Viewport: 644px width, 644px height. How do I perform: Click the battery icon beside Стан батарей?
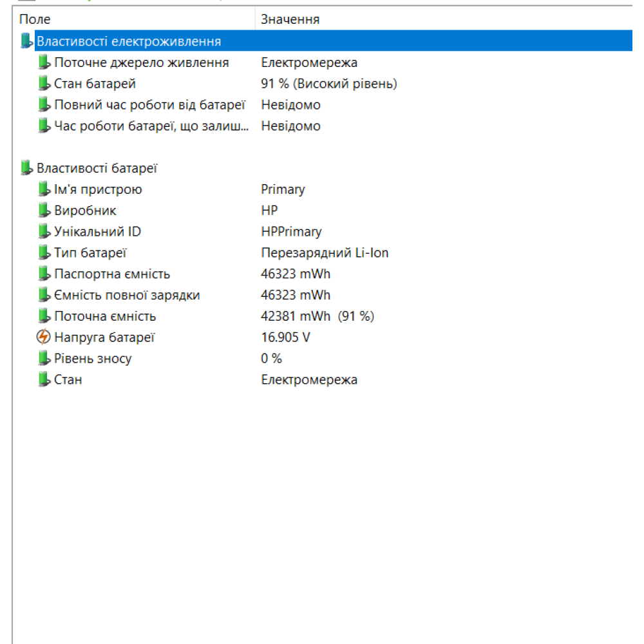coord(44,83)
